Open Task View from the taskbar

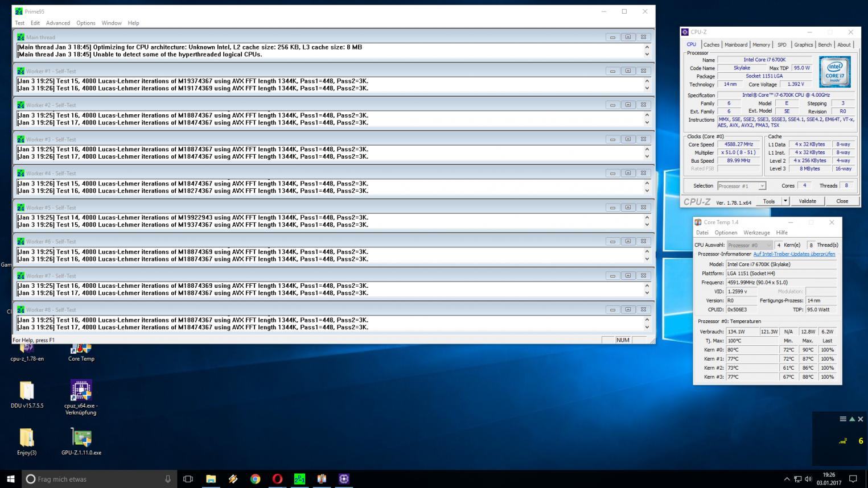tap(188, 479)
